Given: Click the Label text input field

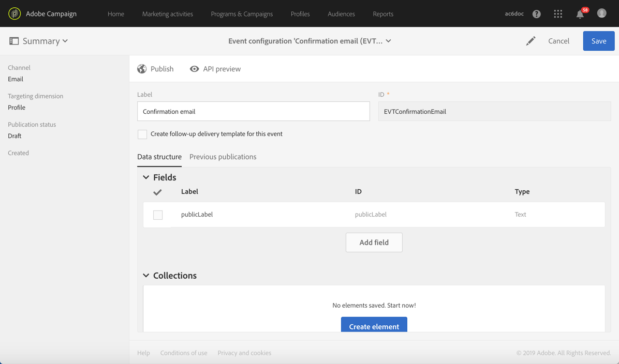Looking at the screenshot, I should pos(253,112).
